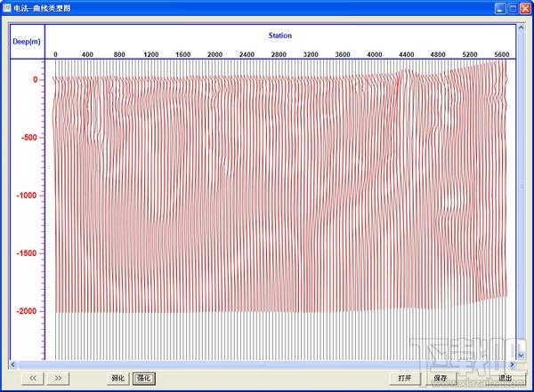This screenshot has height=392, width=534.
Task: Click the depth label -1500
Action: click(27, 253)
